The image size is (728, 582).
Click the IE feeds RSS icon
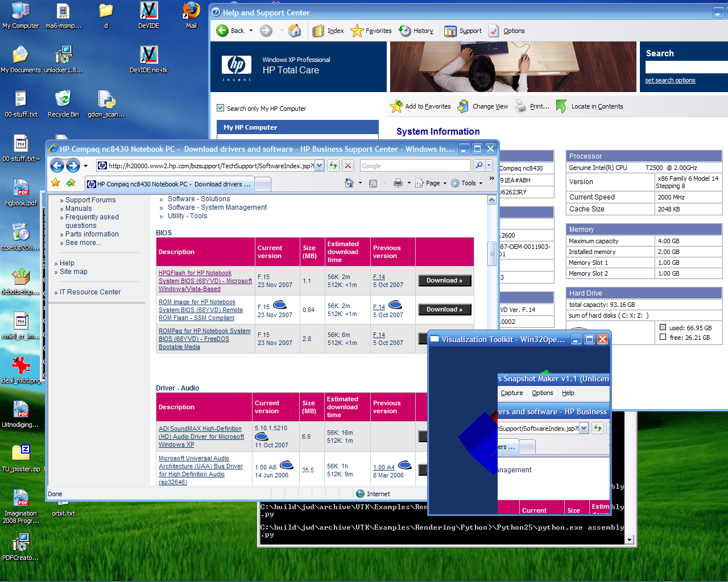[x=373, y=183]
